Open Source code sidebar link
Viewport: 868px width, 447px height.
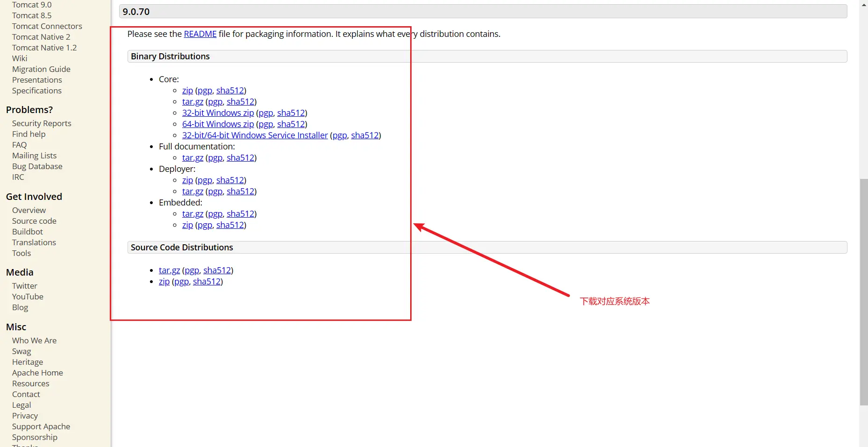pos(34,221)
